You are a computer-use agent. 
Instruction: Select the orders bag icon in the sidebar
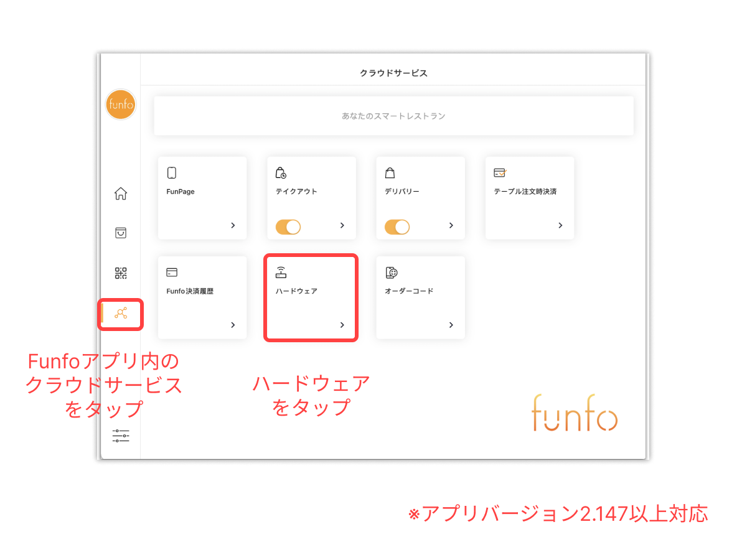[120, 233]
